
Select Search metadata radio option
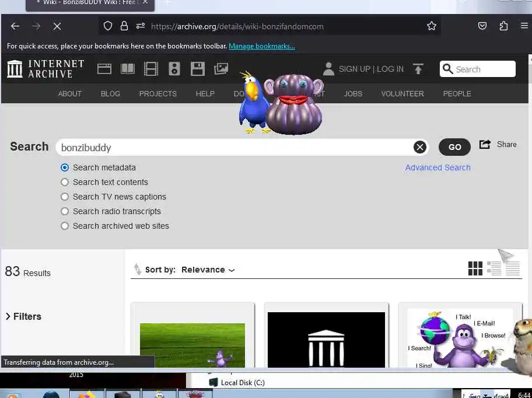coord(65,167)
